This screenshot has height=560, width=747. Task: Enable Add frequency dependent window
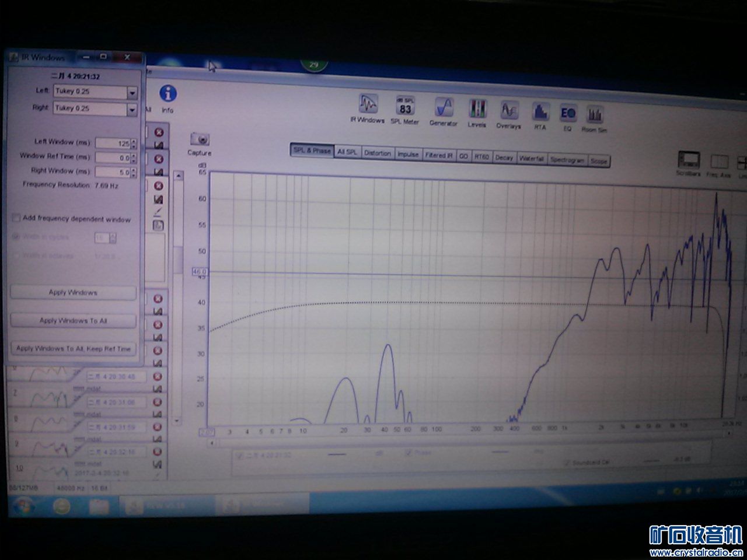[16, 218]
